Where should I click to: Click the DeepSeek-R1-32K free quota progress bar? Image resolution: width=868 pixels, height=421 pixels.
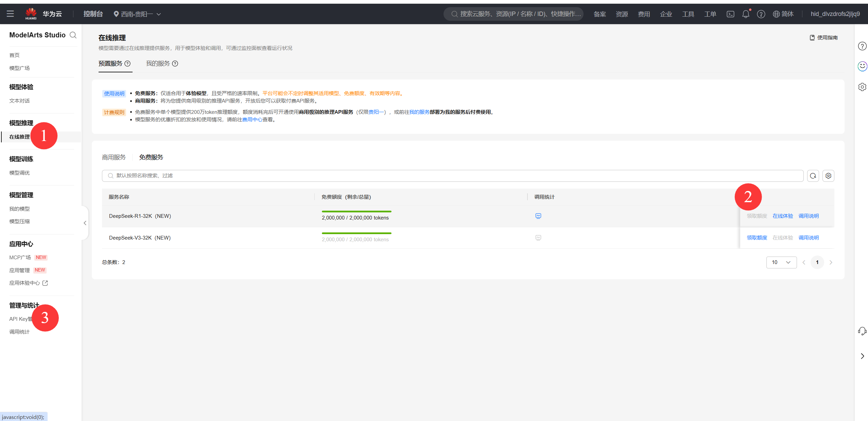357,212
